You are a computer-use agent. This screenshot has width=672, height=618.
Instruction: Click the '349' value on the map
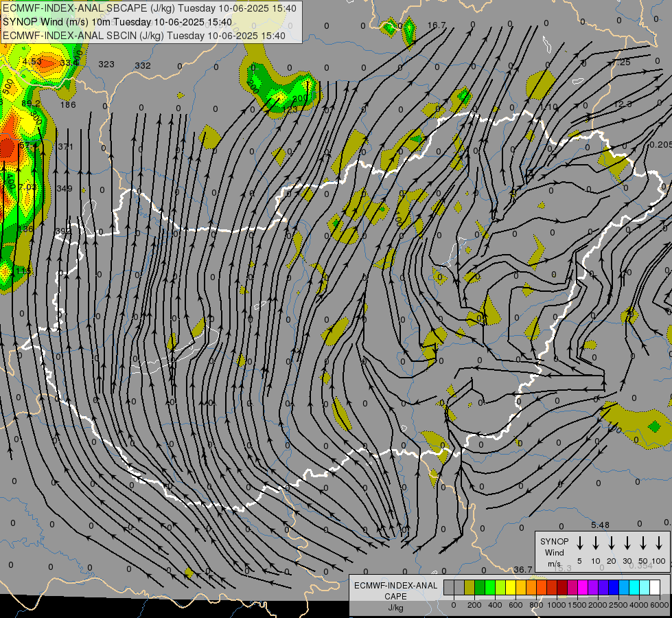tap(65, 188)
